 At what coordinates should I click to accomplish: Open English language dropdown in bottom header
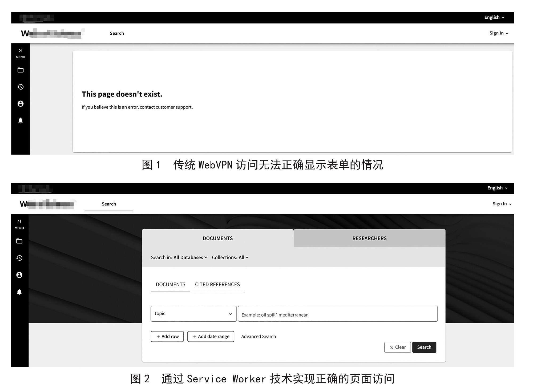click(497, 188)
